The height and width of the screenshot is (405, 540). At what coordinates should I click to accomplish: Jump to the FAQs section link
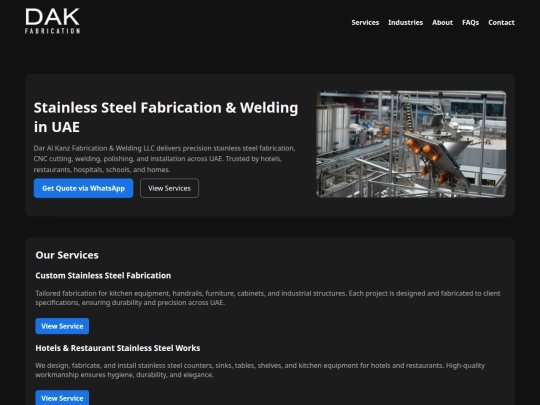470,22
